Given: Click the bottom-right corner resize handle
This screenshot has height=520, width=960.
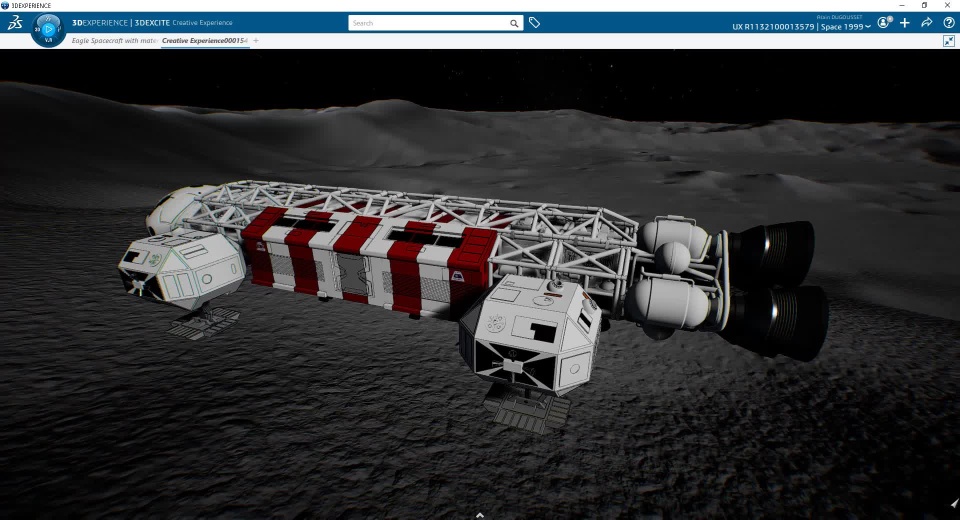Looking at the screenshot, I should (x=954, y=502).
